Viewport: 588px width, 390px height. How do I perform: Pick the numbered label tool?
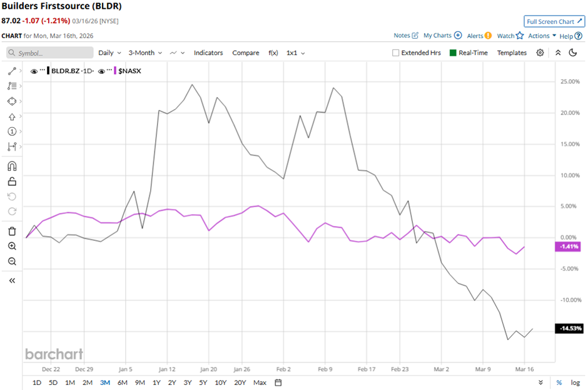tap(12, 131)
